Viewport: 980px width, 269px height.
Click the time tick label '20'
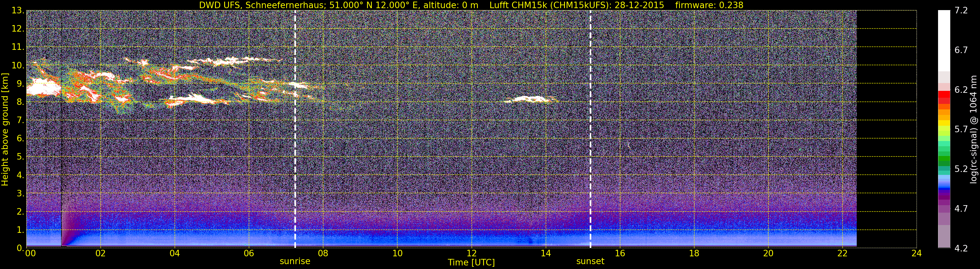tap(768, 253)
